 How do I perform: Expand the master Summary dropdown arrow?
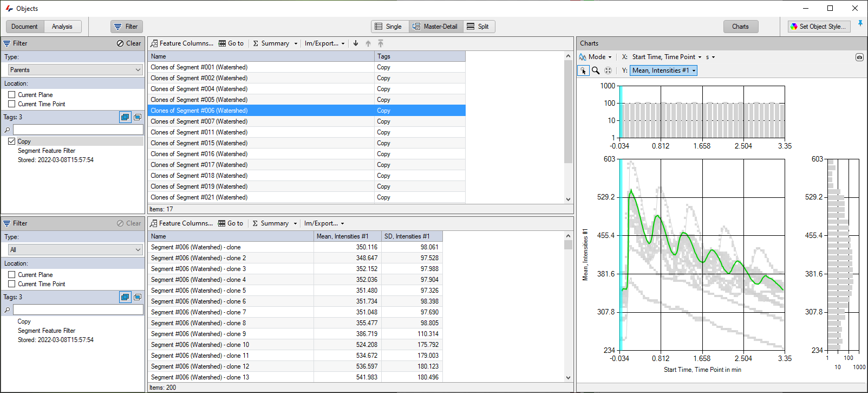click(296, 43)
